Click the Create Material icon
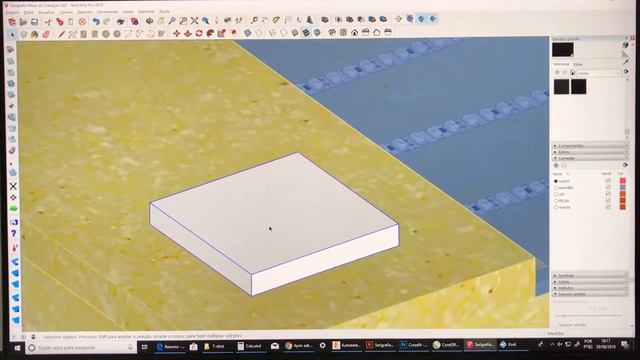Viewport: 640px width, 360px height. click(x=626, y=45)
